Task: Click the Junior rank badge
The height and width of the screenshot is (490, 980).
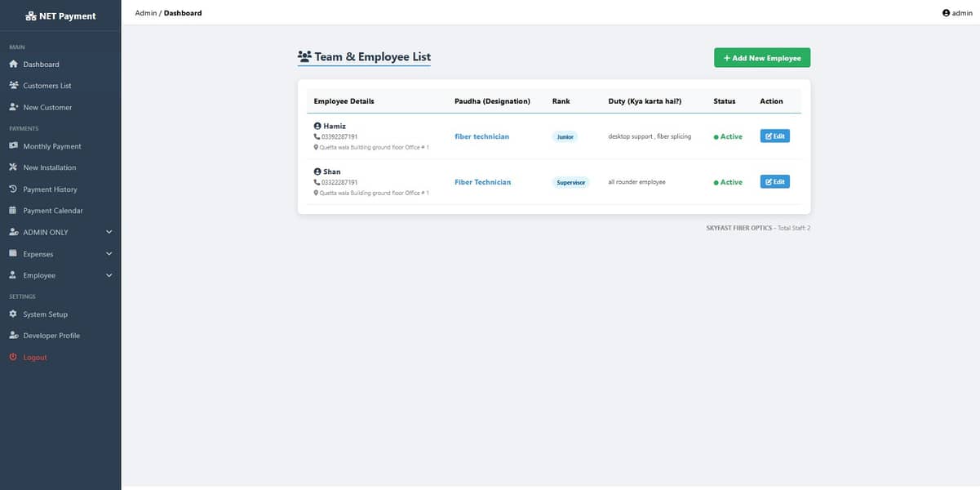Action: point(565,136)
